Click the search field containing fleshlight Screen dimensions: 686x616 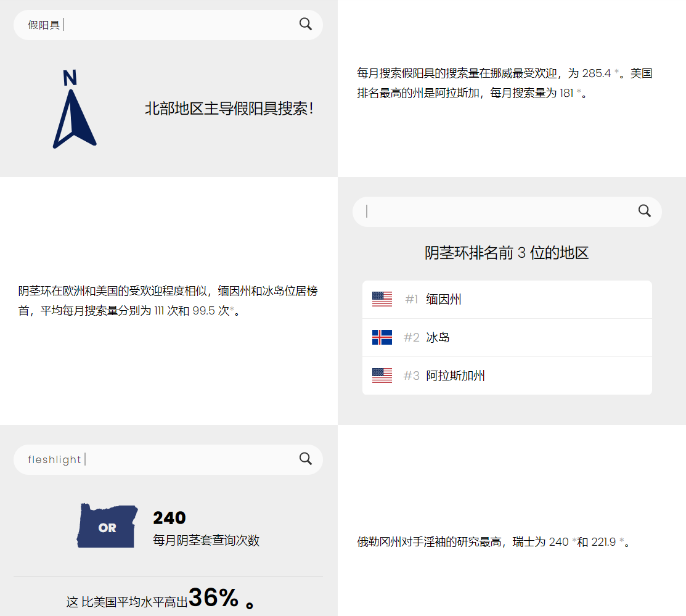(168, 460)
